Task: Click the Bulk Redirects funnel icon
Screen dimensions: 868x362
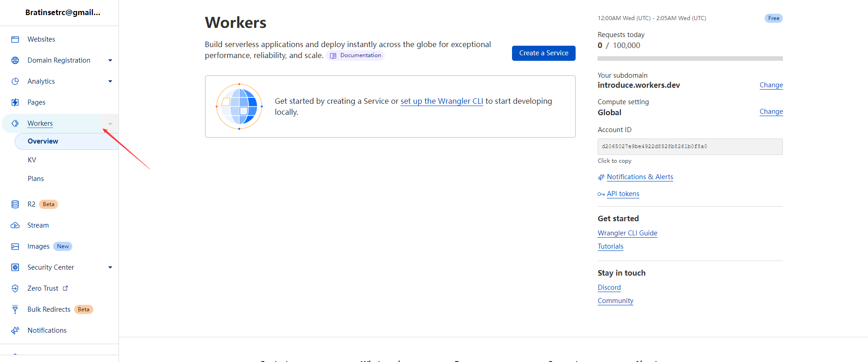Action: pyautogui.click(x=15, y=309)
